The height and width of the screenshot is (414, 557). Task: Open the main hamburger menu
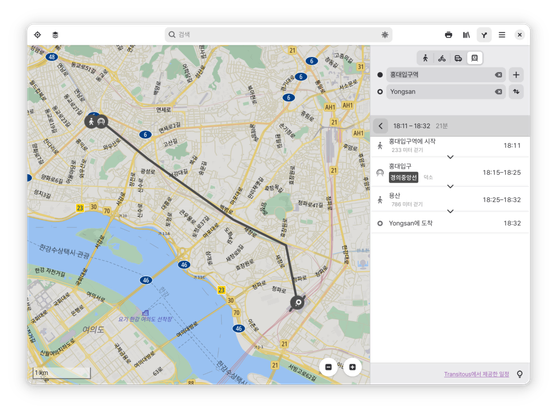(502, 34)
